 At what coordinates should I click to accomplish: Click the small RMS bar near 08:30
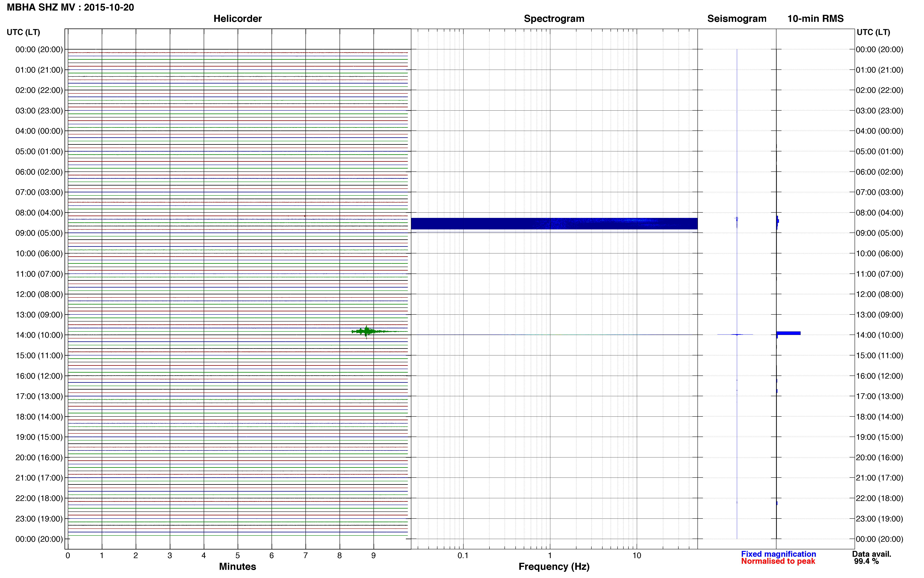pos(778,221)
